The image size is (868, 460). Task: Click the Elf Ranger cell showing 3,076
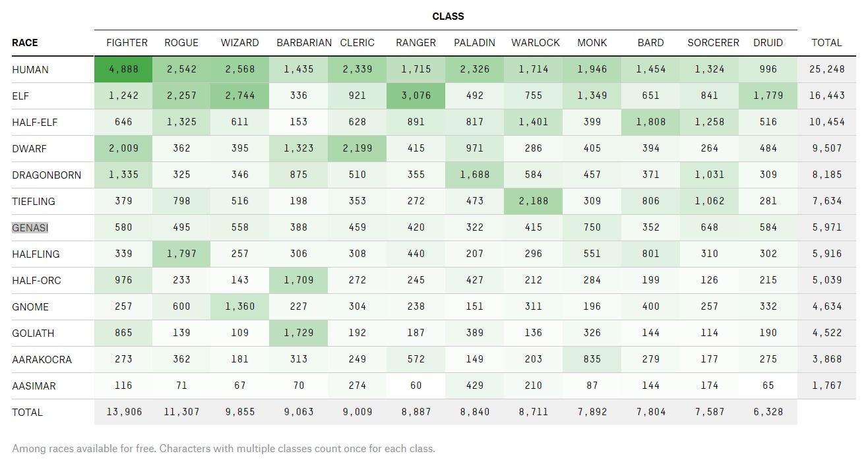click(416, 96)
